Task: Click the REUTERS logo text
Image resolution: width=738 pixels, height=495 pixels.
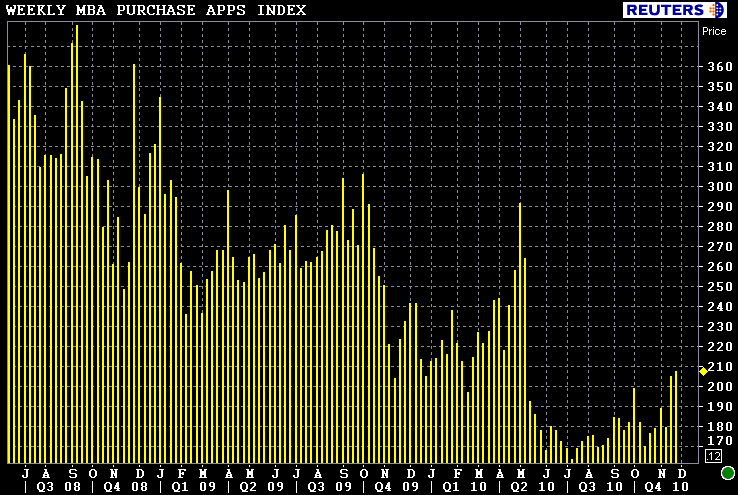Action: [x=666, y=10]
